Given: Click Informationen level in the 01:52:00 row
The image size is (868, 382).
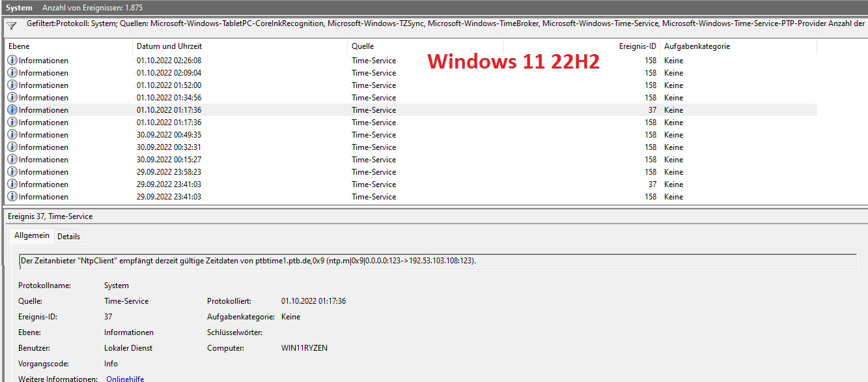Looking at the screenshot, I should [44, 85].
